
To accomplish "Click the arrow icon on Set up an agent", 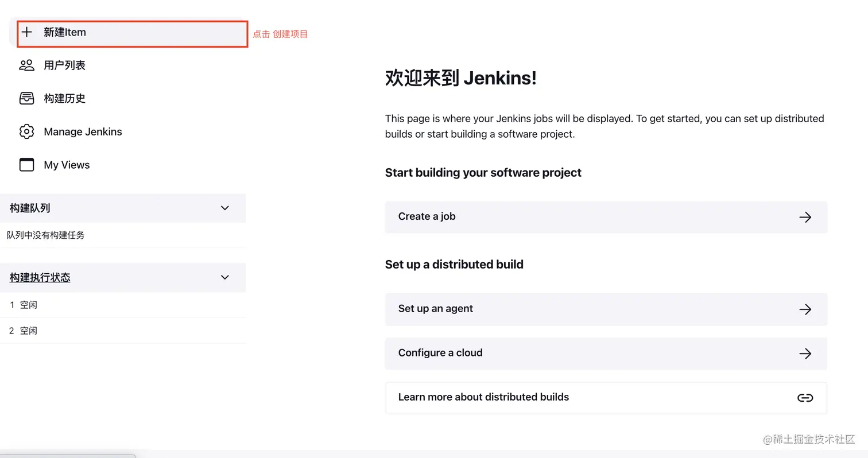I will [805, 309].
